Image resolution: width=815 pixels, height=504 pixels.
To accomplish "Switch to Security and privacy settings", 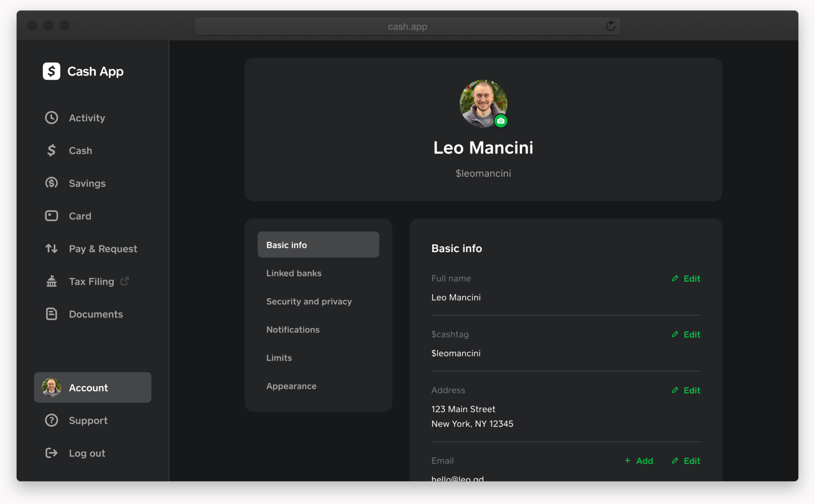I will coord(309,301).
